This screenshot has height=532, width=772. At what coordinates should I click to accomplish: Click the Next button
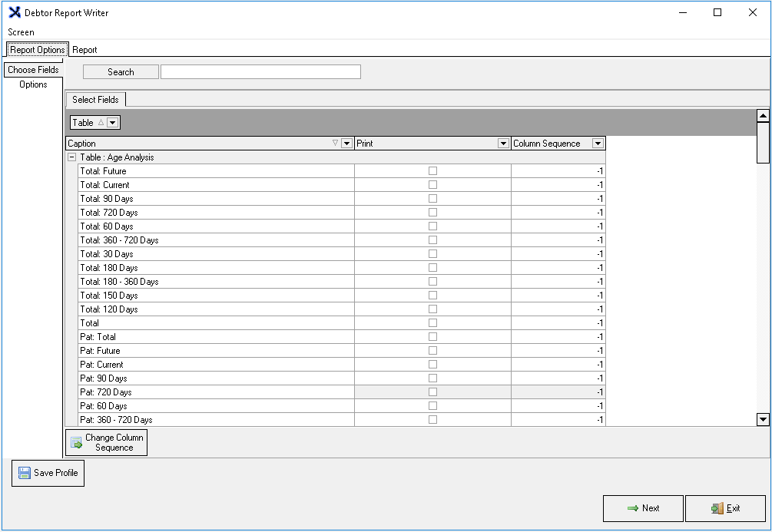643,508
